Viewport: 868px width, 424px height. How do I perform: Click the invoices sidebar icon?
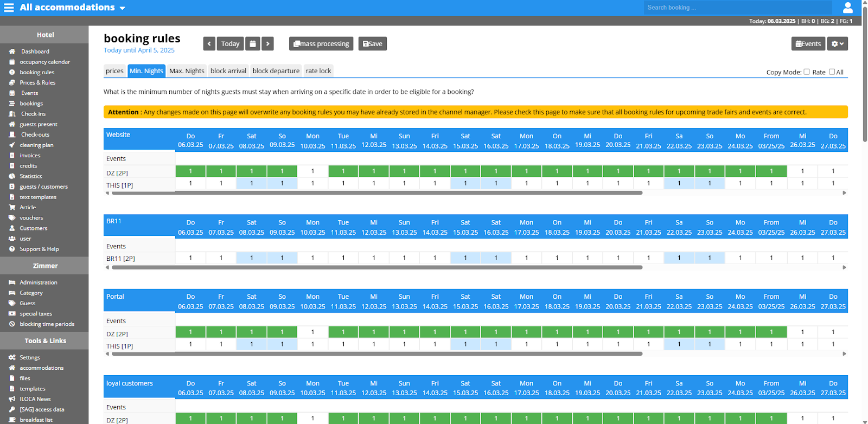(12, 156)
